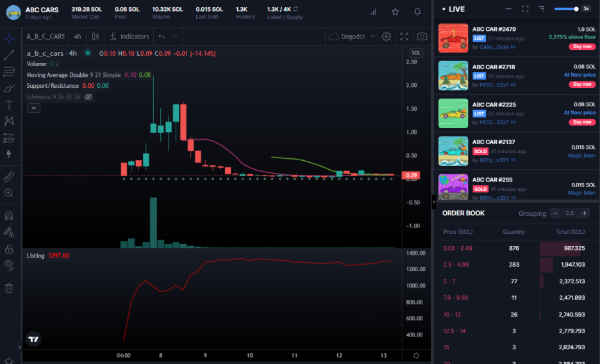Screen dimensions: 600x364
Task: Buy now ABC CAR #2479
Action: click(582, 46)
